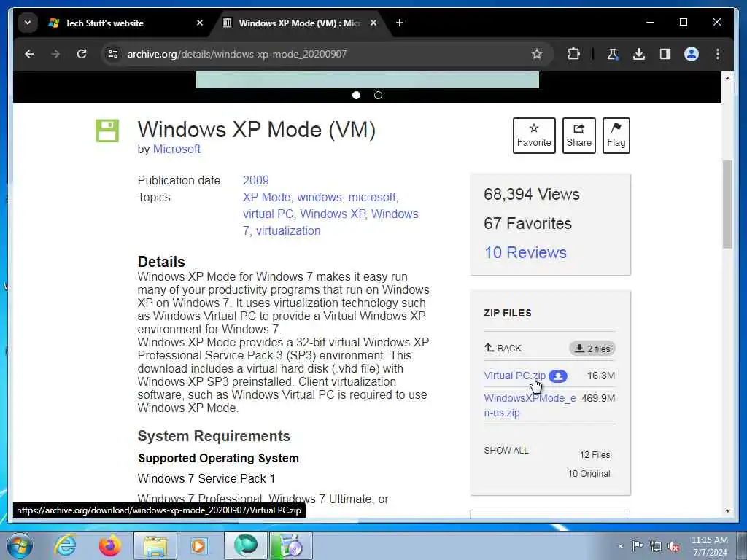Select the first carousel dot

pos(356,96)
